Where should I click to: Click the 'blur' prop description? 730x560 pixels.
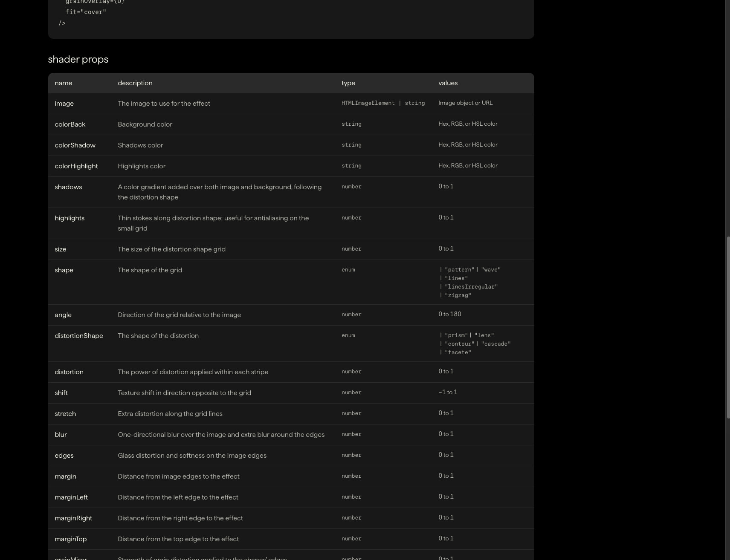point(221,435)
